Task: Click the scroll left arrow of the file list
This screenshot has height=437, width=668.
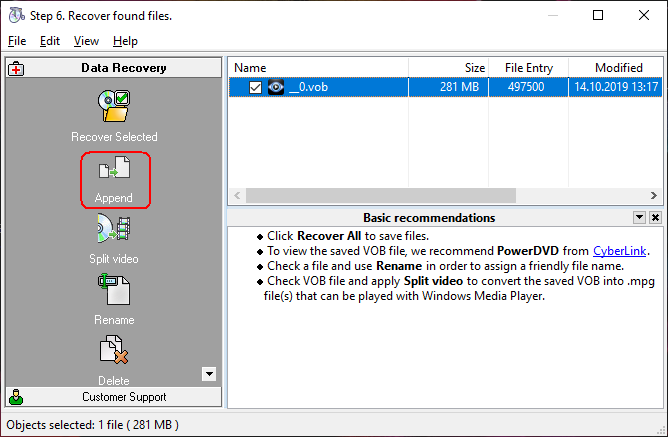Action: point(237,196)
